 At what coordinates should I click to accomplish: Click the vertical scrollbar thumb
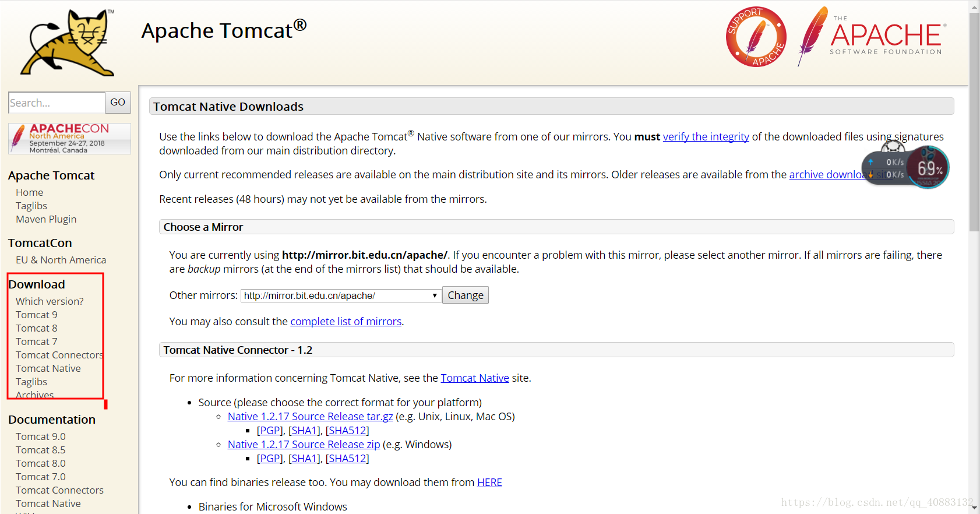(974, 122)
